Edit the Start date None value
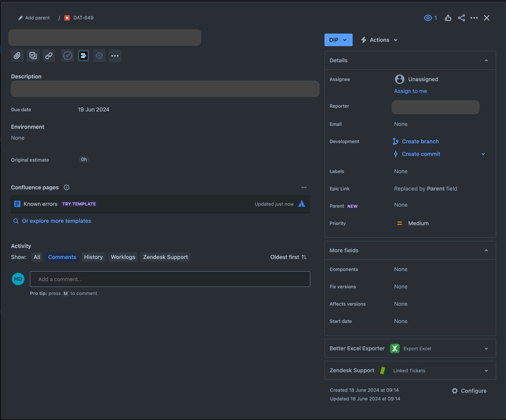This screenshot has width=506, height=420. point(401,321)
